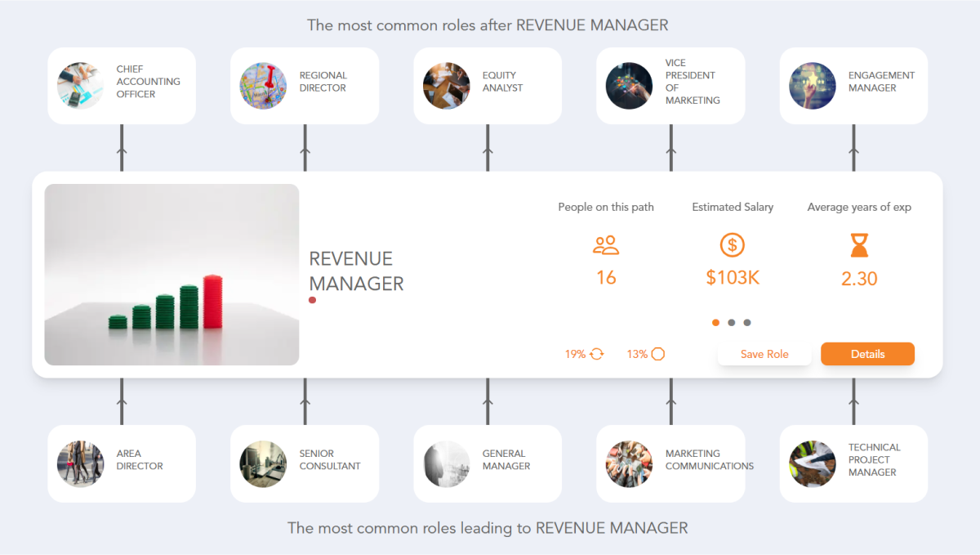Select the second carousel dot
Image resolution: width=980 pixels, height=555 pixels.
click(732, 322)
